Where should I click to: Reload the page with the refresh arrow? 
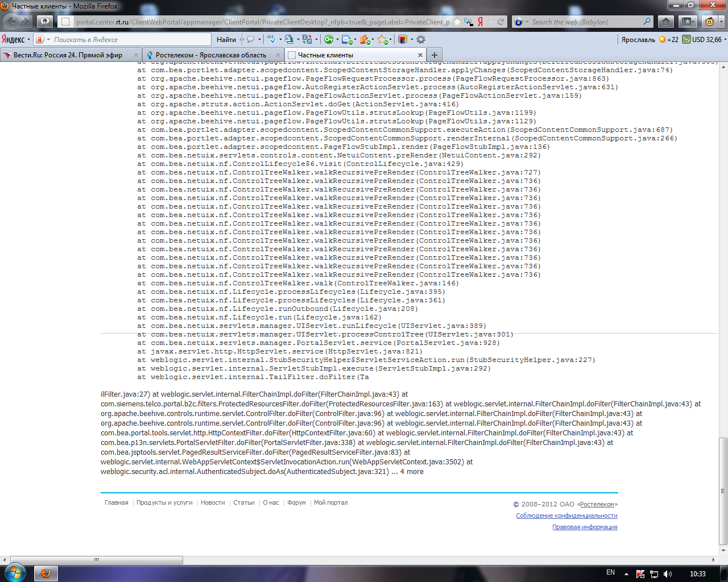click(501, 22)
